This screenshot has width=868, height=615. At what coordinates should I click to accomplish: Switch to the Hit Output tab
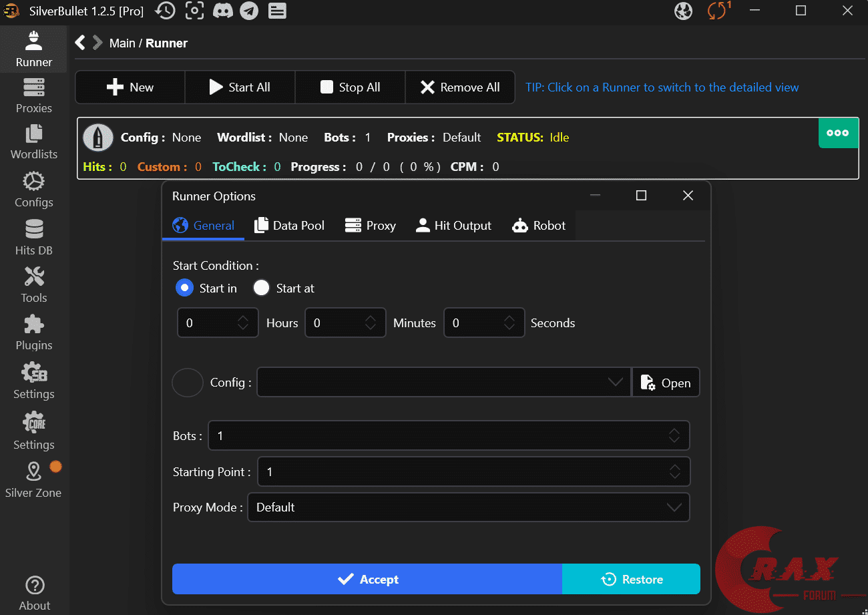click(x=453, y=226)
